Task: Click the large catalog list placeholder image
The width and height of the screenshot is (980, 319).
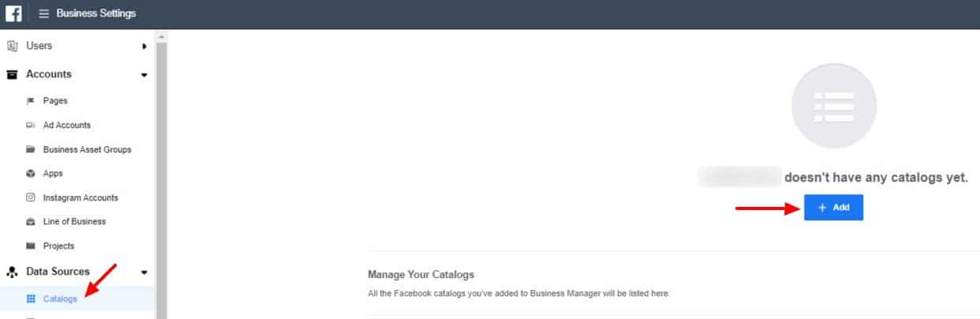Action: pyautogui.click(x=833, y=106)
